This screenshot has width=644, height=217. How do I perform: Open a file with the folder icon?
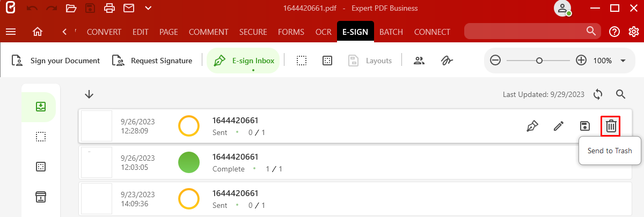point(71,8)
